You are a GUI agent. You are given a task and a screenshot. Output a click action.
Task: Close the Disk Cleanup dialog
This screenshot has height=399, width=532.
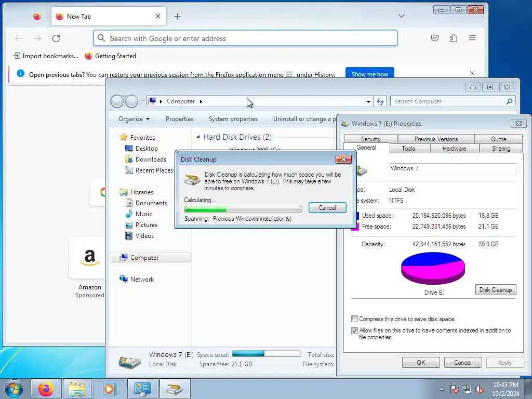click(x=343, y=159)
